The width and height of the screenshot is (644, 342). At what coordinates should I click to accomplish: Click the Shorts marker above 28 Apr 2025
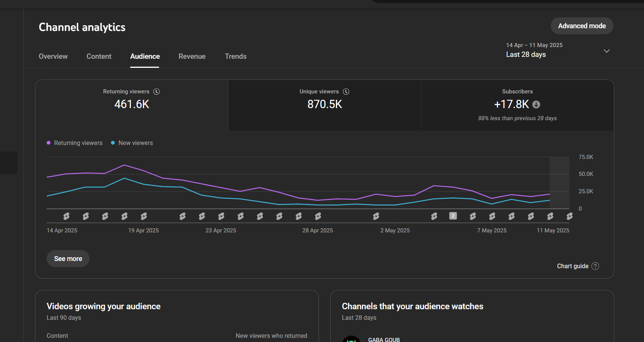pyautogui.click(x=318, y=216)
